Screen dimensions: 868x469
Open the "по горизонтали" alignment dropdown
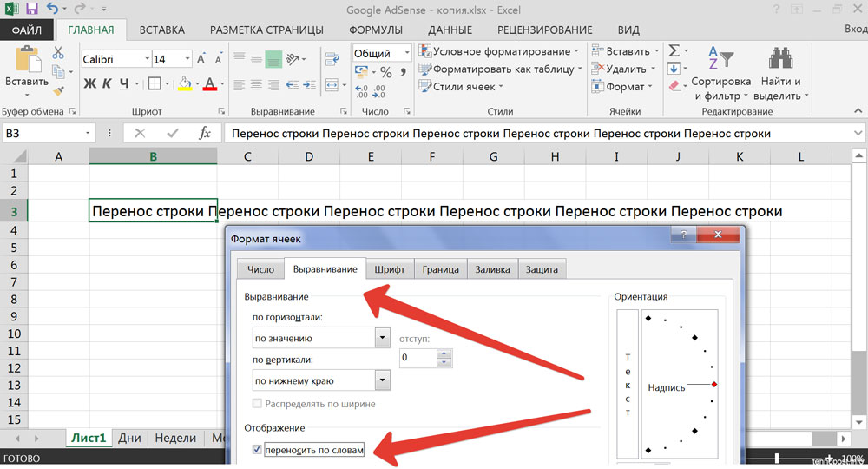381,338
